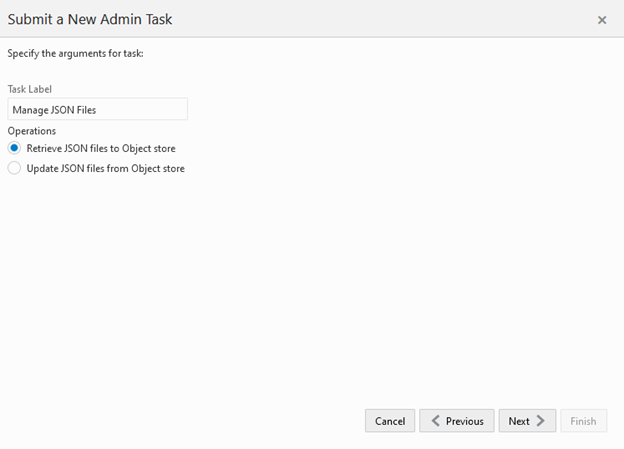Select Retrieve JSON files to Object store radio
Screen dimensions: 624x449
pyautogui.click(x=14, y=148)
